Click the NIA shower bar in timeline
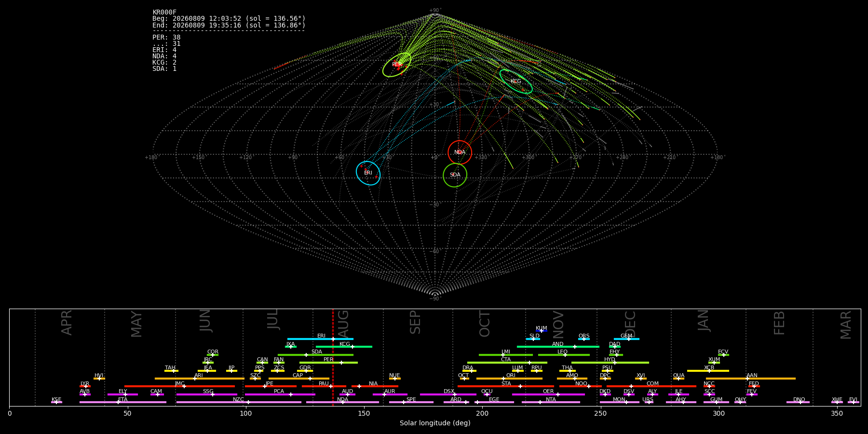Screen dimensions: 868x434 click(x=375, y=386)
